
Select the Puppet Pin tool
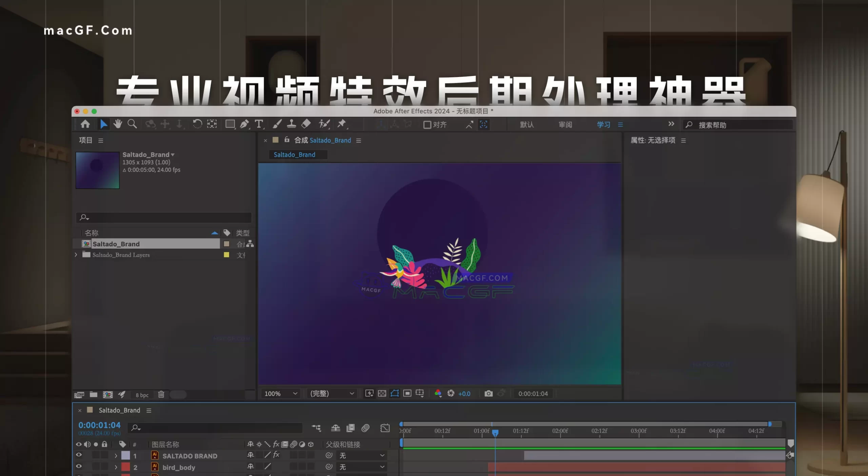point(341,124)
